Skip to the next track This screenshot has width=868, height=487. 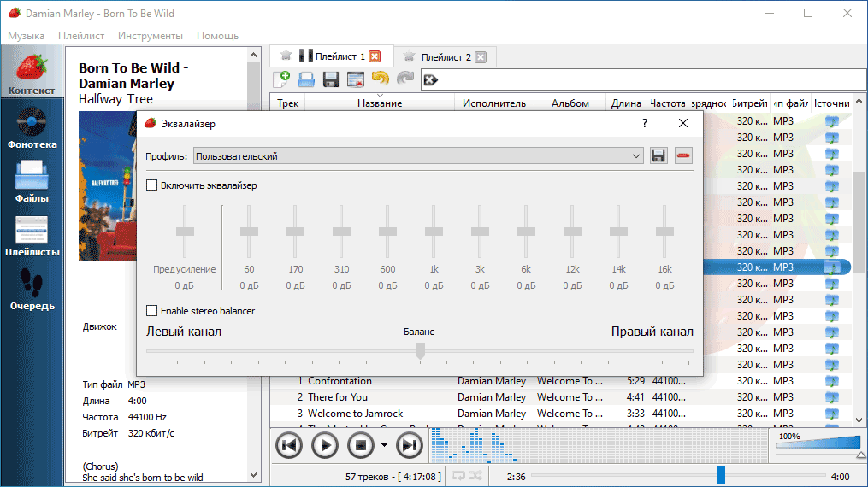click(x=410, y=445)
